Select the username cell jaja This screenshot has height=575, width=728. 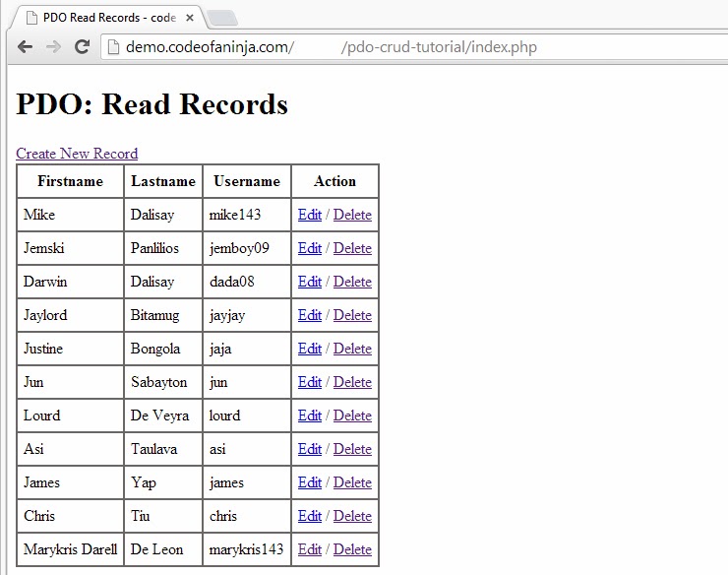tap(247, 349)
